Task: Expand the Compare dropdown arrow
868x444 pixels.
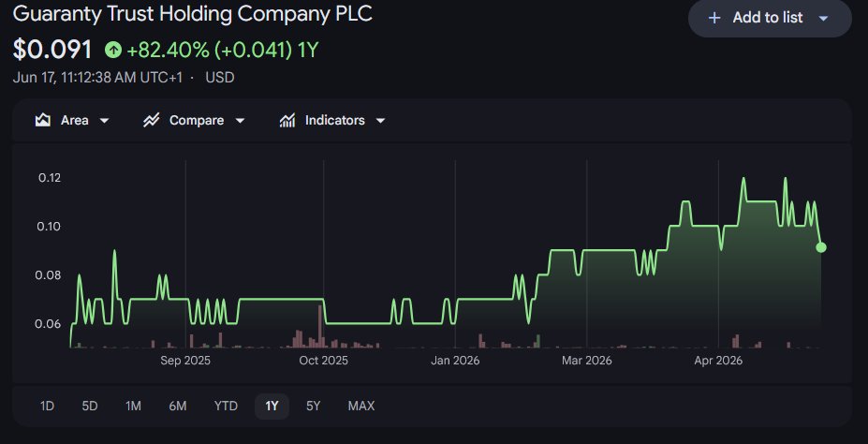Action: (240, 121)
